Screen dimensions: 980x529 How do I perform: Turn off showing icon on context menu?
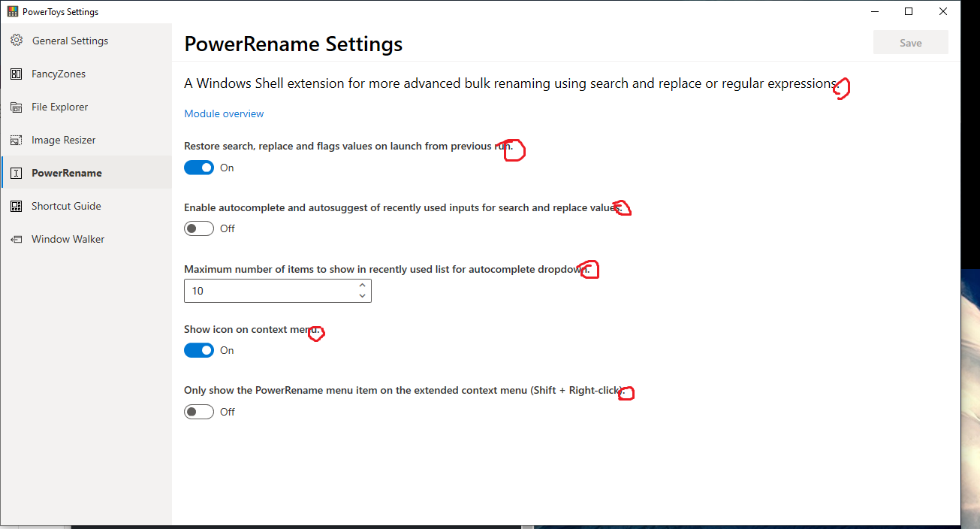pyautogui.click(x=198, y=349)
